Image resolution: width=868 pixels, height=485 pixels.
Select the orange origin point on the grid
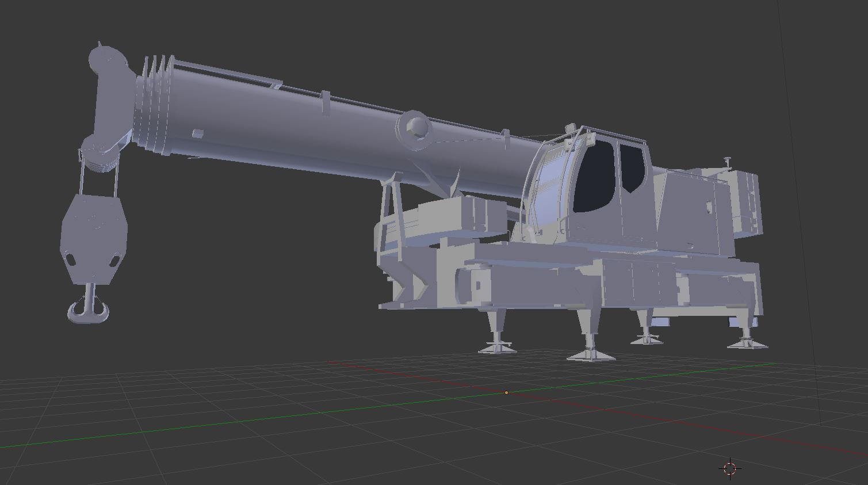click(x=506, y=392)
